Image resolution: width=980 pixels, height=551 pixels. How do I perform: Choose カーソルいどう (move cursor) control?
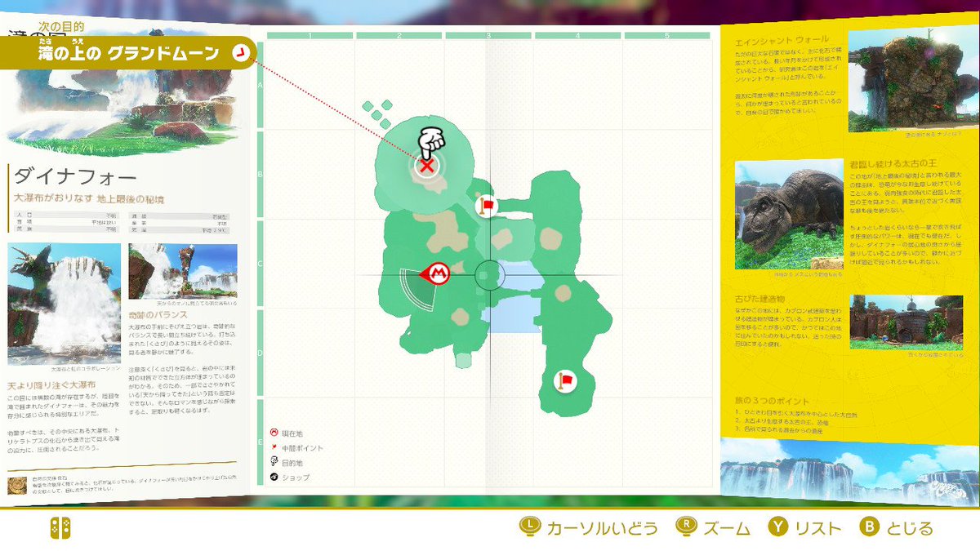pyautogui.click(x=602, y=528)
